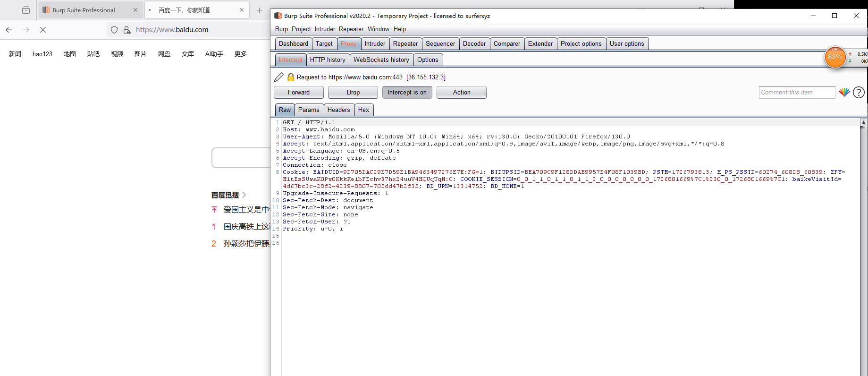This screenshot has height=376, width=868.
Task: Open the Action dropdown button
Action: click(x=462, y=92)
